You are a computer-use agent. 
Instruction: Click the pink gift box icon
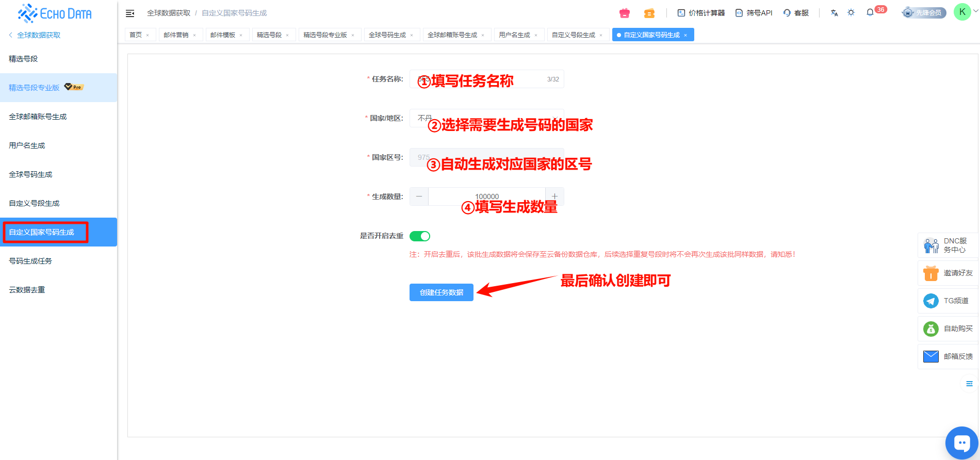coord(625,13)
